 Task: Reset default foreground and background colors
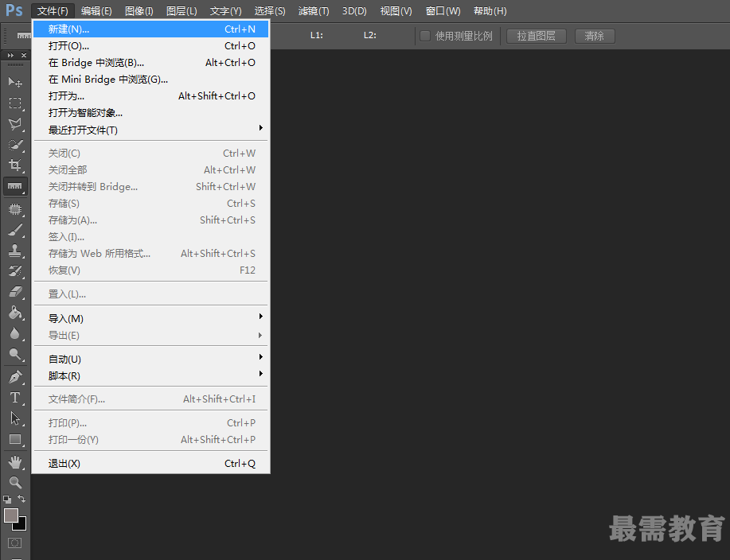pyautogui.click(x=7, y=499)
